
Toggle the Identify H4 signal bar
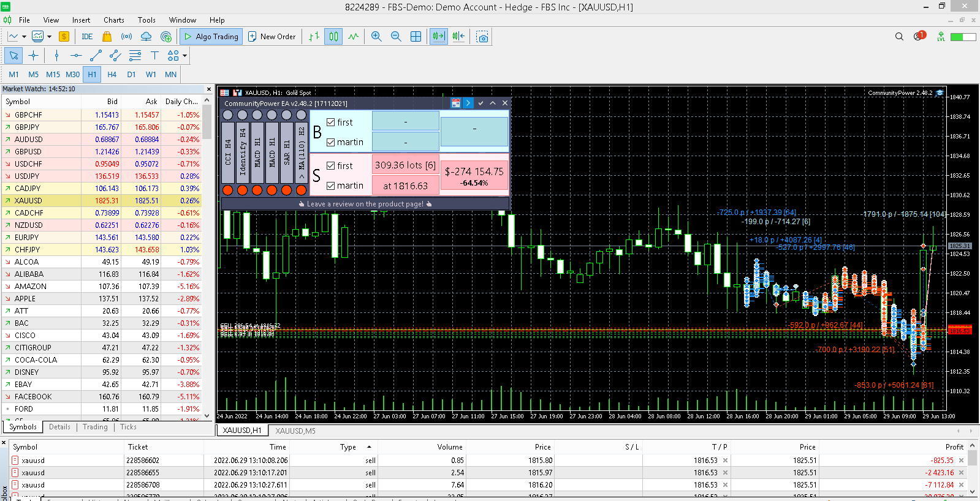(243, 152)
